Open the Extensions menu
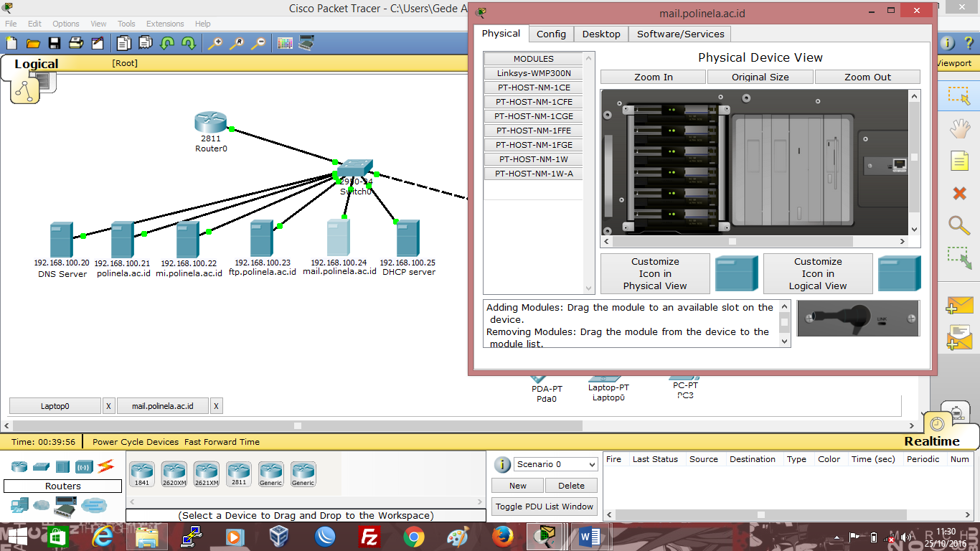This screenshot has height=551, width=980. 165,24
